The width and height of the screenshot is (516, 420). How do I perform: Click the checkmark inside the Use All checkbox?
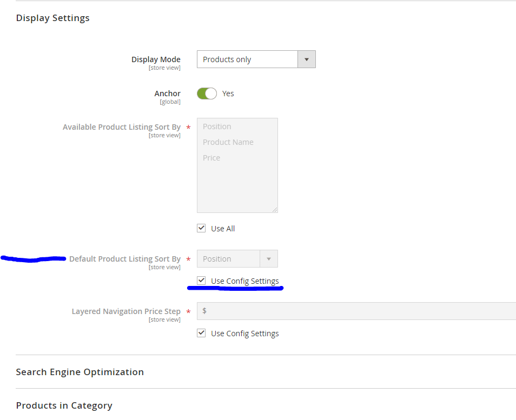(201, 228)
